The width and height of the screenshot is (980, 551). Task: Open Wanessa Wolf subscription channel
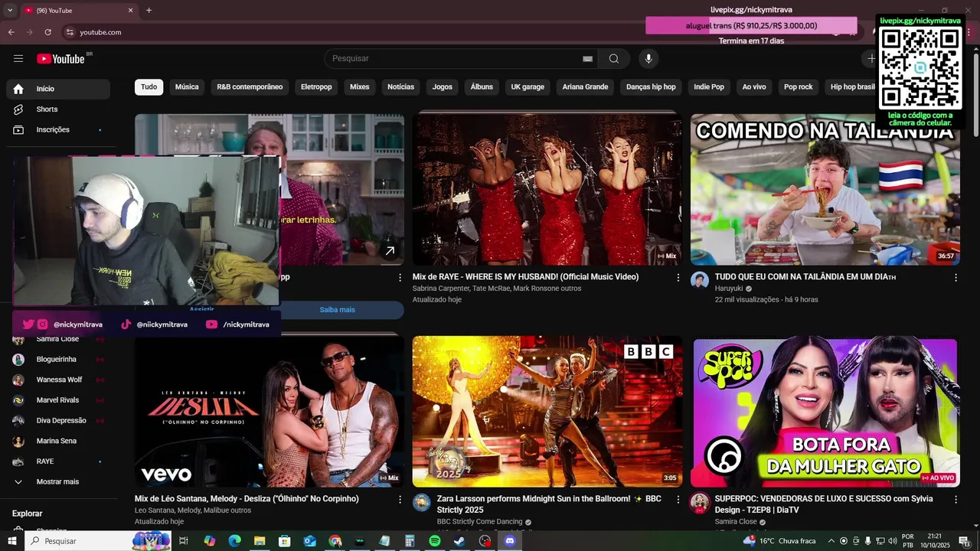click(x=58, y=380)
